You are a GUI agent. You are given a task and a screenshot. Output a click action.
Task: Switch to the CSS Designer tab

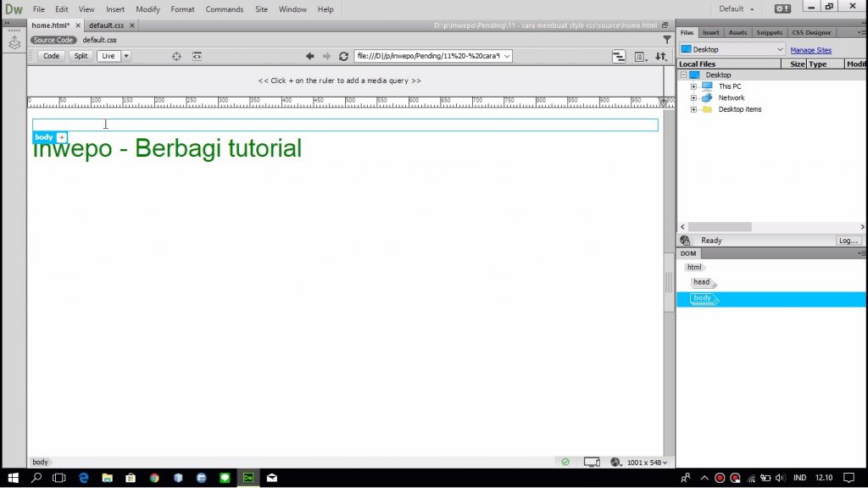tap(811, 33)
